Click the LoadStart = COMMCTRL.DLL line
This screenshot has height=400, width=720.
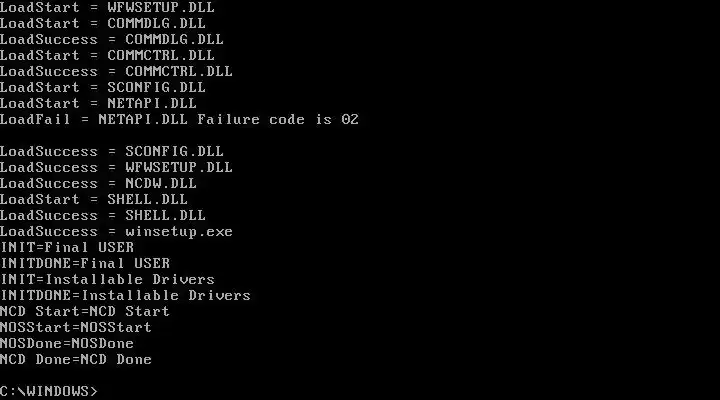pyautogui.click(x=107, y=56)
